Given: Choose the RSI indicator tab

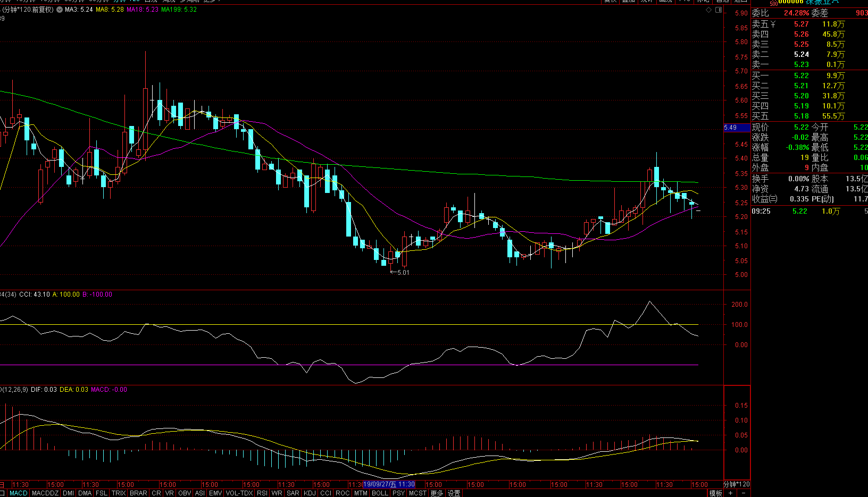Looking at the screenshot, I should 262,493.
